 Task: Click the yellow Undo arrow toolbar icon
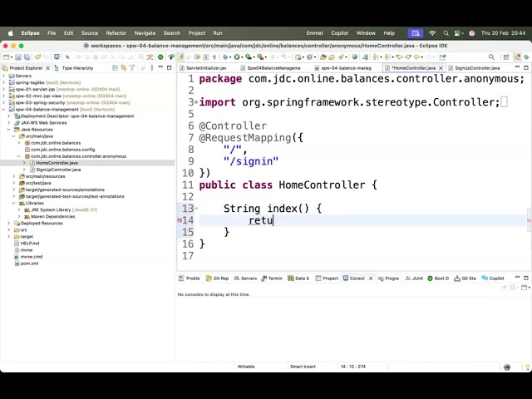pyautogui.click(x=37, y=57)
